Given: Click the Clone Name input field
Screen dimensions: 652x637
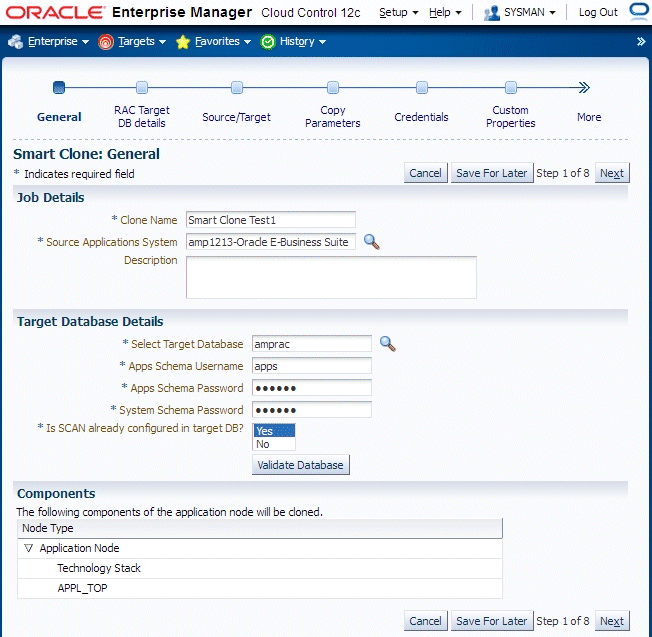Looking at the screenshot, I should click(271, 220).
